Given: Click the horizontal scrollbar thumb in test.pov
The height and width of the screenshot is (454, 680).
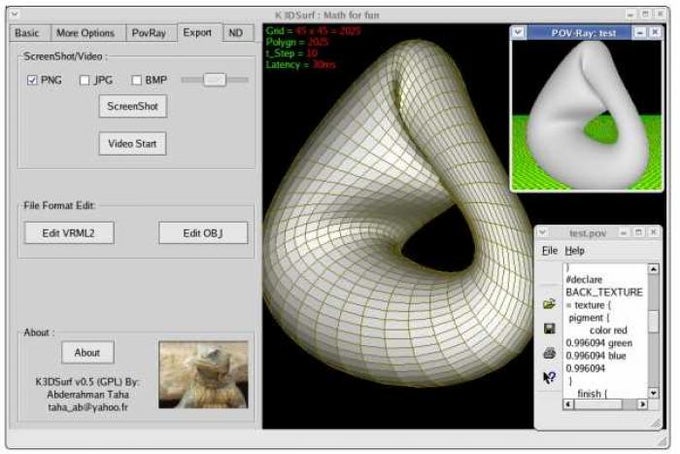Looking at the screenshot, I should (x=598, y=404).
